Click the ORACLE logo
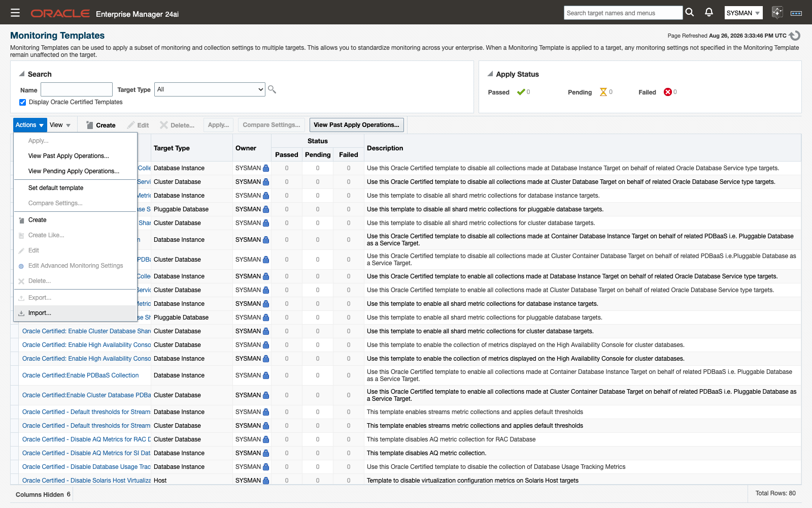Image resolution: width=812 pixels, height=508 pixels. coord(60,14)
